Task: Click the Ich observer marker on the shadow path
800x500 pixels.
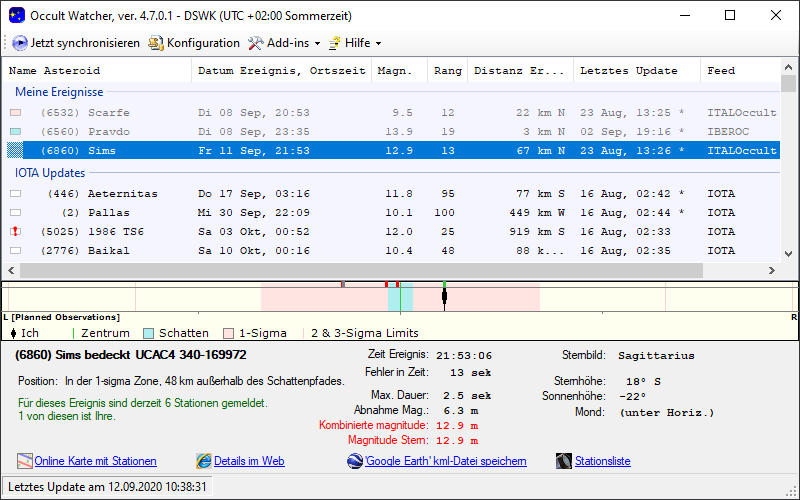Action: click(444, 296)
